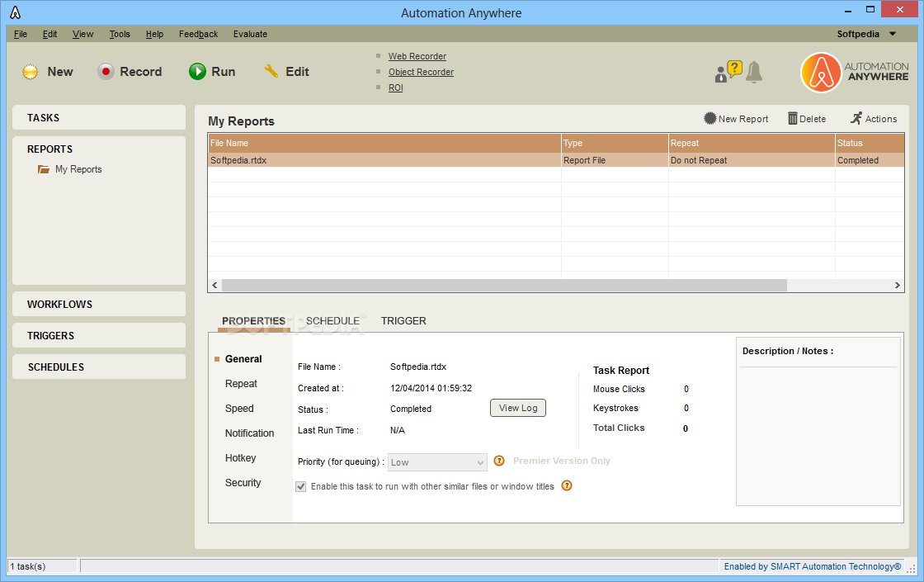This screenshot has width=924, height=582.
Task: Click the My Reports folder icon
Action: coord(44,169)
